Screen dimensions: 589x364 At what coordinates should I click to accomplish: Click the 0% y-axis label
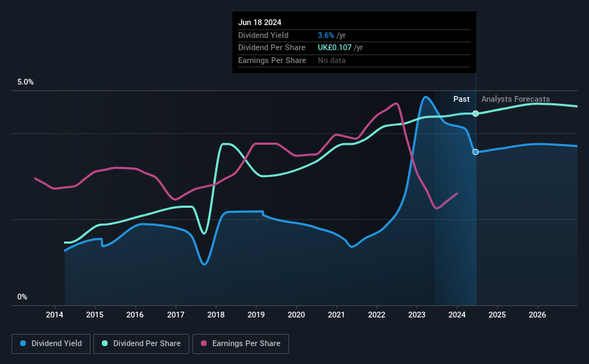coord(22,297)
